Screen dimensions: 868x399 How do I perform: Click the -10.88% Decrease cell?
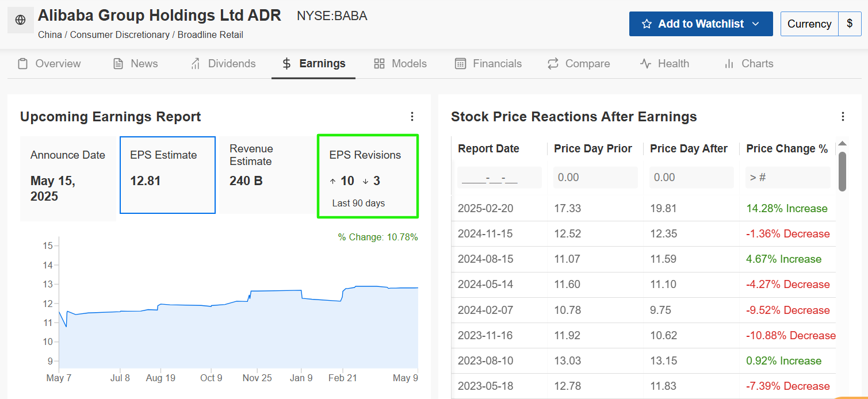click(791, 336)
